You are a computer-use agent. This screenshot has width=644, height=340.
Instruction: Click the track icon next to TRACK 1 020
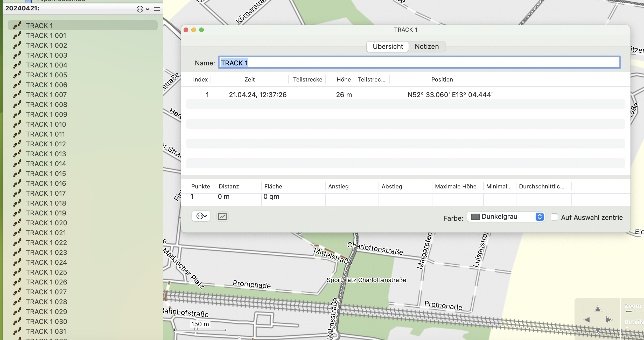(17, 223)
